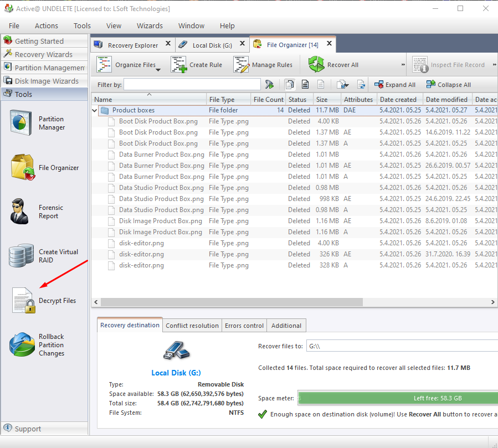Image resolution: width=498 pixels, height=448 pixels.
Task: Select Rollback Partition Changes
Action: pyautogui.click(x=22, y=345)
